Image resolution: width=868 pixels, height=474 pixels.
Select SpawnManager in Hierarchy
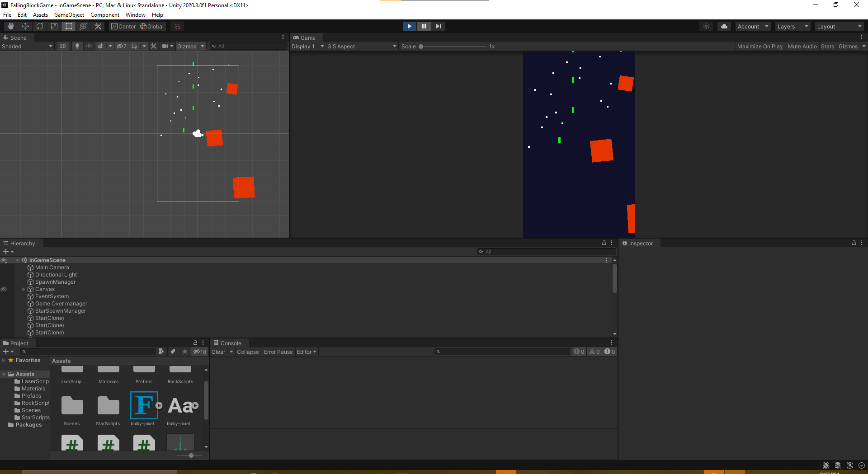point(55,282)
